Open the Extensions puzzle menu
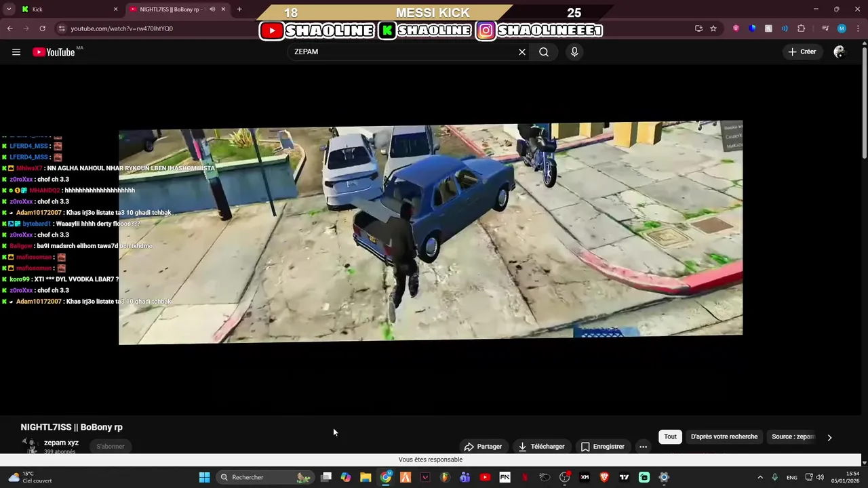The image size is (868, 488). click(x=801, y=28)
